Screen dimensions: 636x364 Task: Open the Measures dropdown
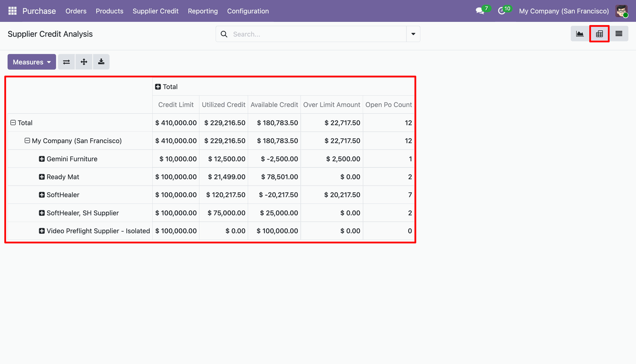(32, 62)
